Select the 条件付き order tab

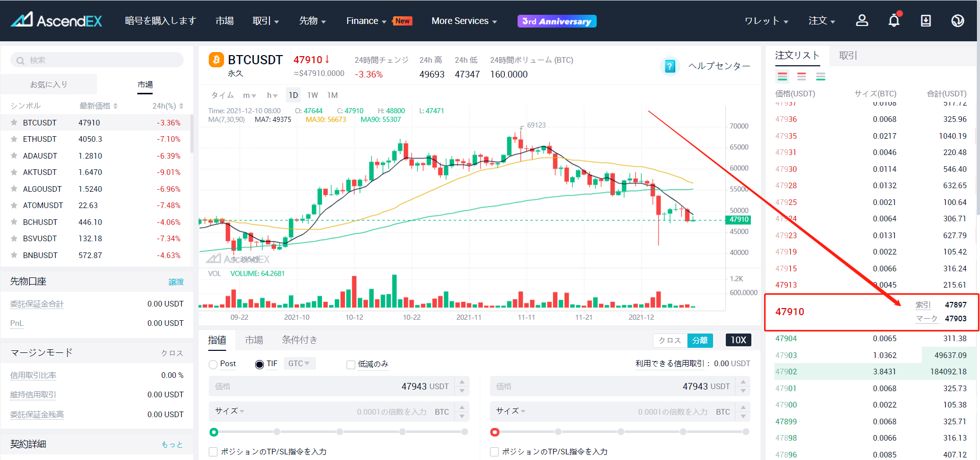(x=300, y=340)
